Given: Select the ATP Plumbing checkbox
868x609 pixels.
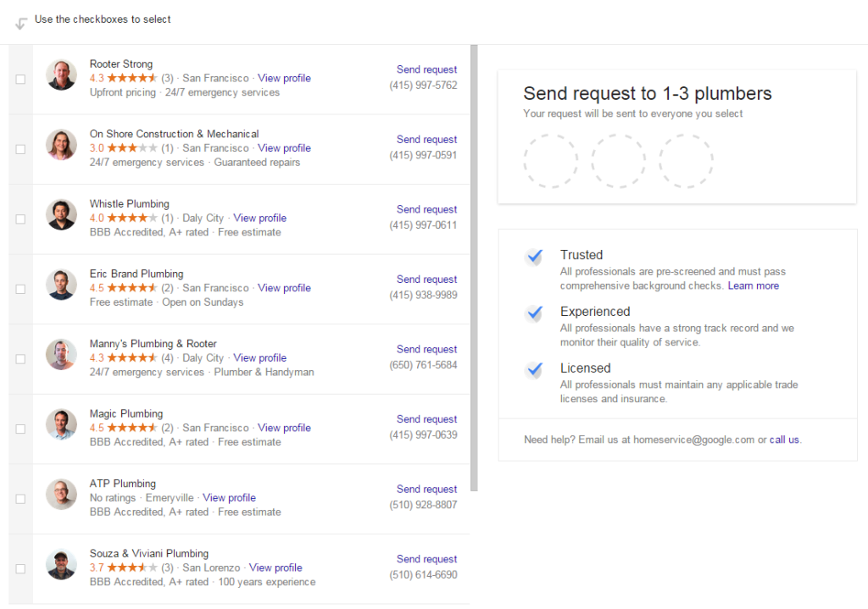Looking at the screenshot, I should tap(19, 498).
